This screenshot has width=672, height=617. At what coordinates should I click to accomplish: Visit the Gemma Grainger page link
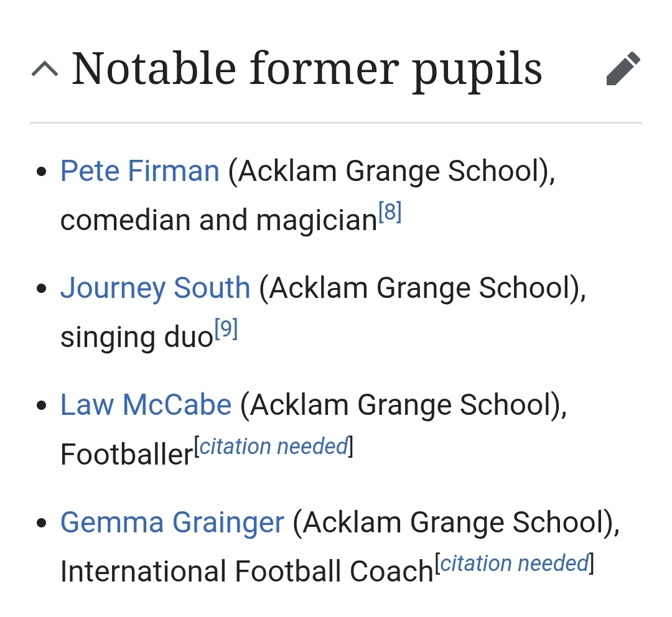tap(172, 522)
